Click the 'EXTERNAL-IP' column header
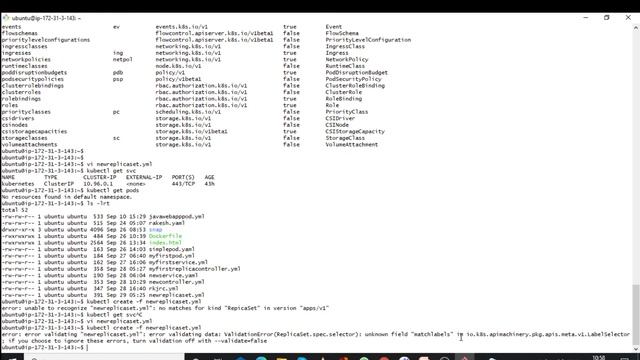This screenshot has height=360, width=640. [x=144, y=178]
